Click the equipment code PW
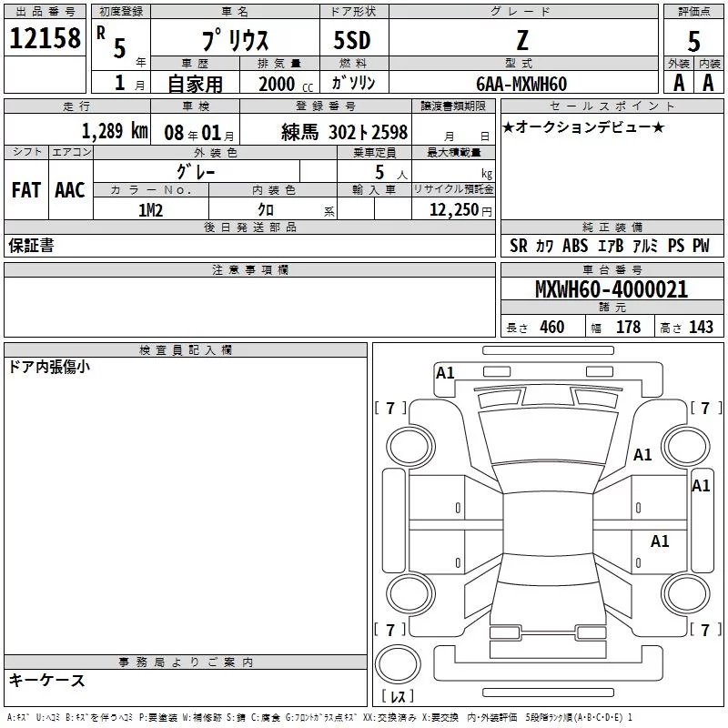The width and height of the screenshot is (728, 728). click(x=701, y=246)
